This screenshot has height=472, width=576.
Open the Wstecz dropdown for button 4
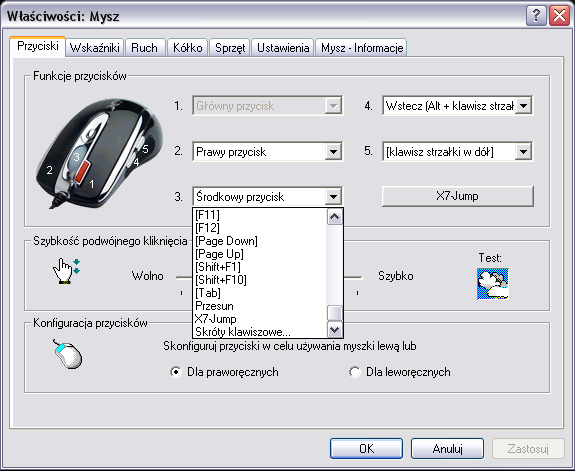click(x=523, y=106)
